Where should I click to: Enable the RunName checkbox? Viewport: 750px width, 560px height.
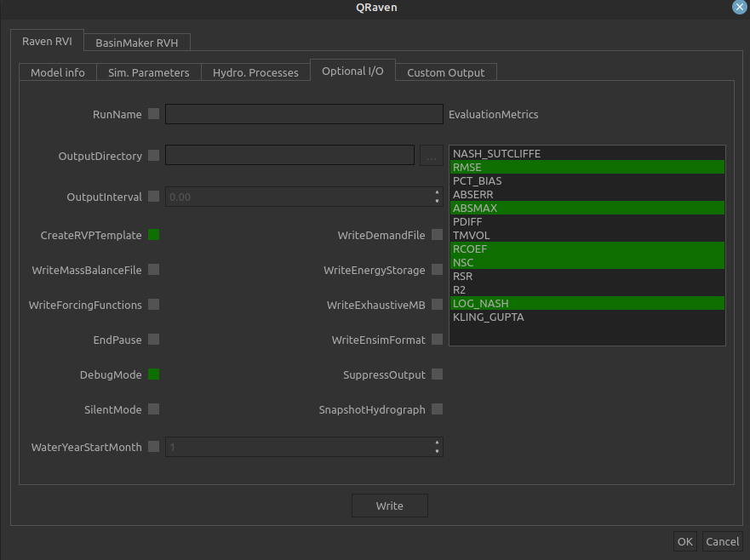click(x=153, y=114)
